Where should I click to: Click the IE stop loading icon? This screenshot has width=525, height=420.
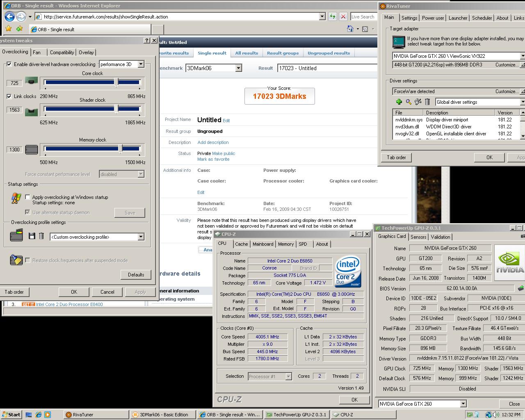point(343,16)
